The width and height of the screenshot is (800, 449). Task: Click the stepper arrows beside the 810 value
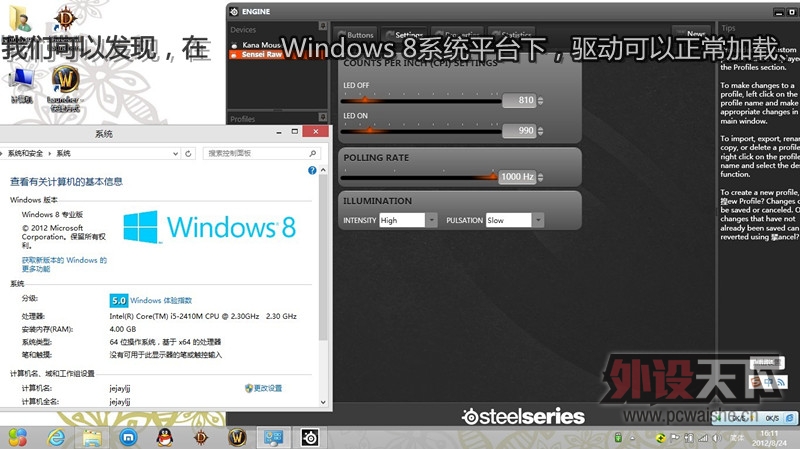pyautogui.click(x=540, y=101)
